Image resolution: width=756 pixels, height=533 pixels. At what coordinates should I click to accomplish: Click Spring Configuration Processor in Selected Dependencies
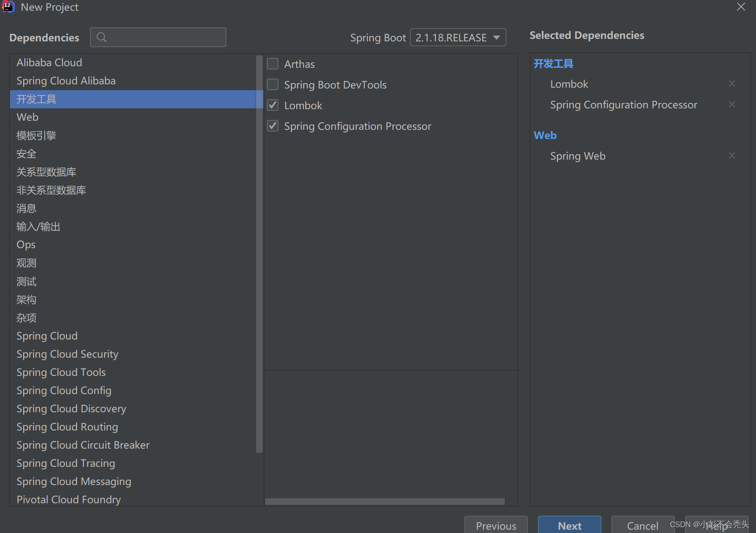click(x=623, y=105)
